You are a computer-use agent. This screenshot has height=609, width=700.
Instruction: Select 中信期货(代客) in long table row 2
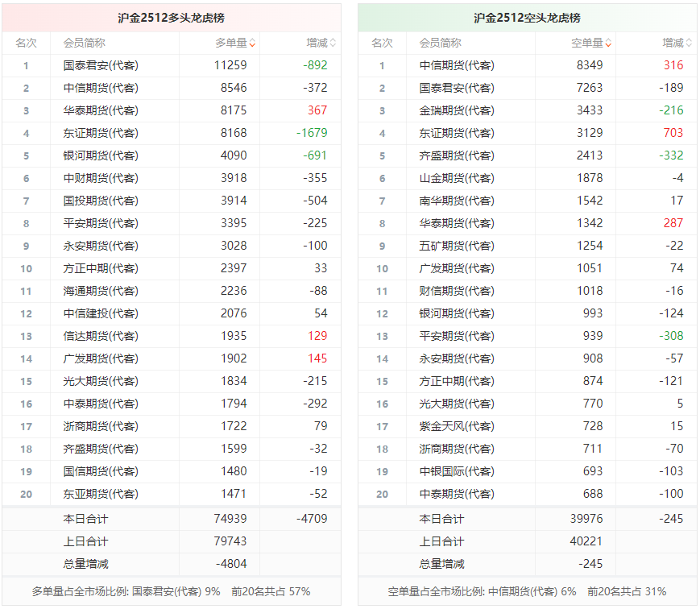[101, 88]
